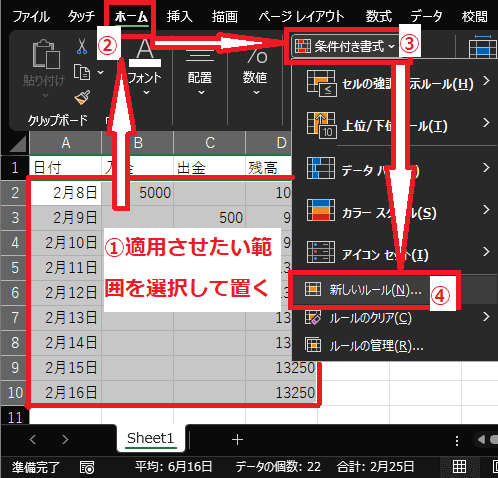Viewport: 498px width, 478px height.
Task: Click 平均: 6月16日 status entry
Action: pos(173,467)
